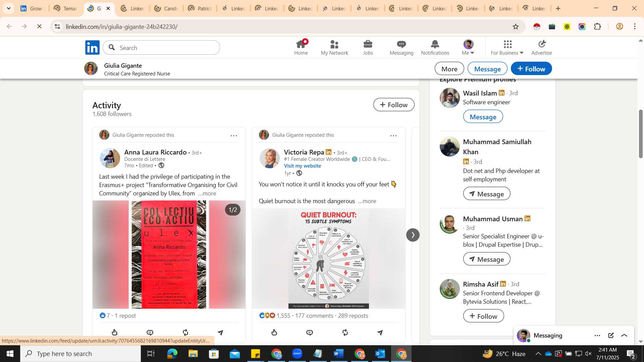644x362 pixels.
Task: Switch to the Candi browser tab
Action: 166,8
